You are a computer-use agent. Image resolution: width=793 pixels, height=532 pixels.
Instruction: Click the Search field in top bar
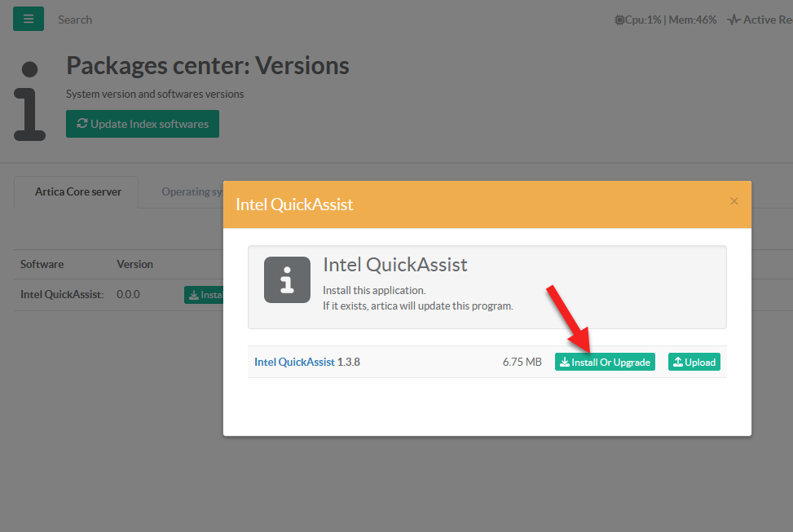tap(75, 20)
